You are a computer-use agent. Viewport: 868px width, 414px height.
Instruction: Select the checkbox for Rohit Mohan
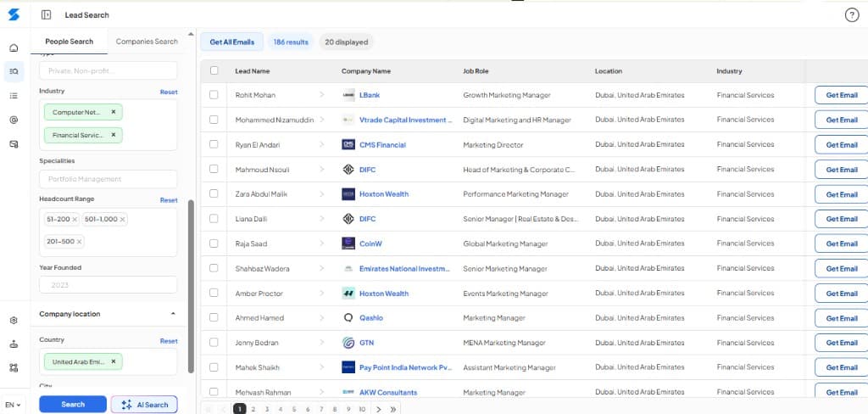[214, 95]
